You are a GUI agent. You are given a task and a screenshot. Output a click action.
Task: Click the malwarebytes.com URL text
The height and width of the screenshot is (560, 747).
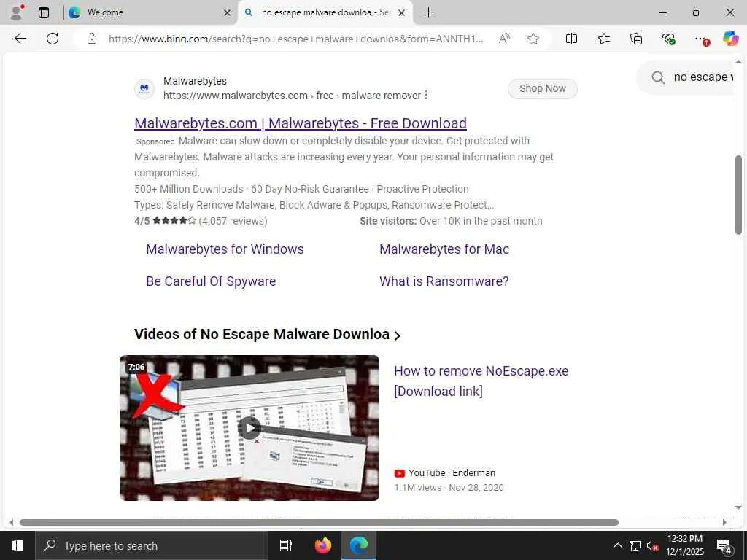(292, 96)
